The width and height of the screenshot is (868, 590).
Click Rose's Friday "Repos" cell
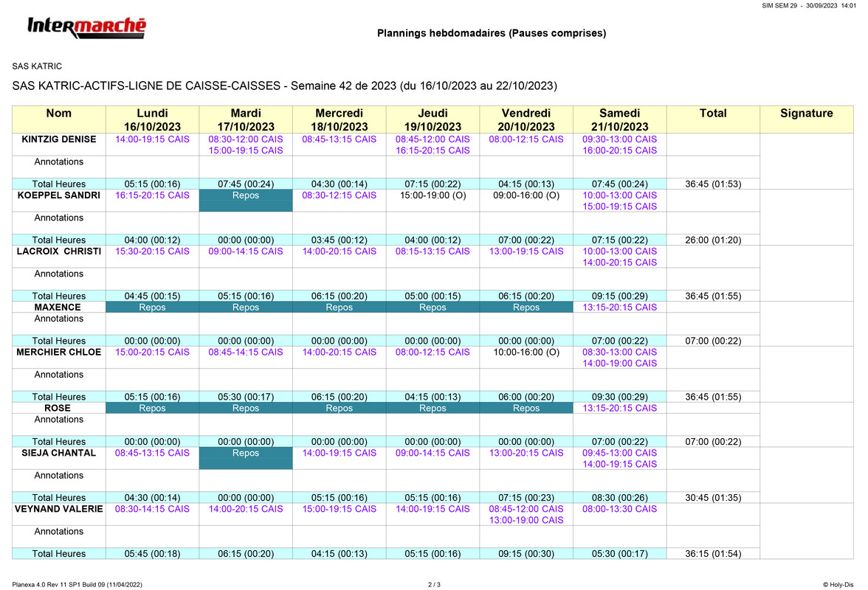click(526, 408)
